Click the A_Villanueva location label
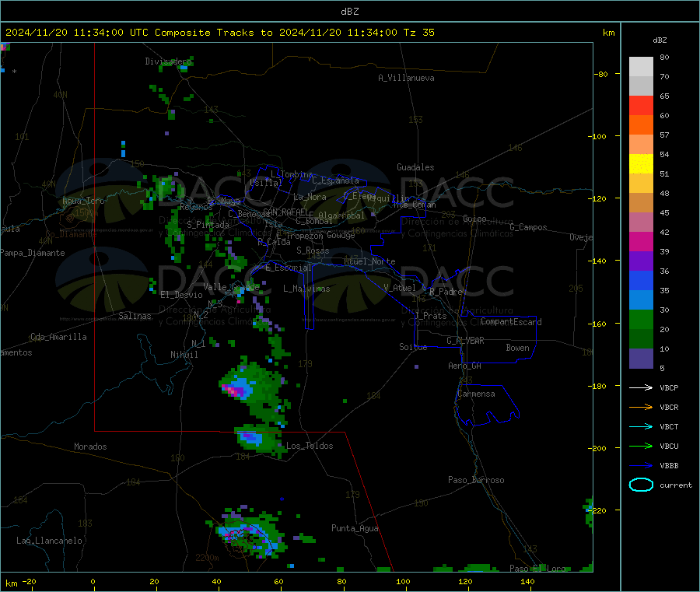The height and width of the screenshot is (592, 700). [406, 78]
